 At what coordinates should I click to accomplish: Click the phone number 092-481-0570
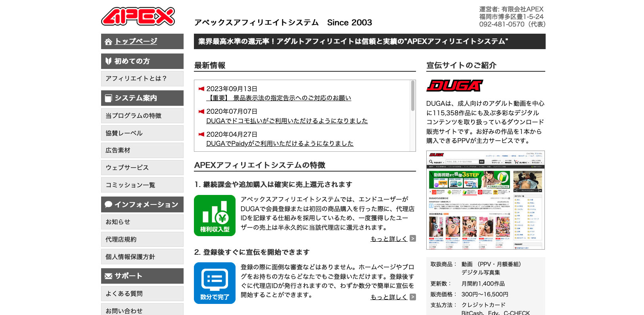point(502,24)
